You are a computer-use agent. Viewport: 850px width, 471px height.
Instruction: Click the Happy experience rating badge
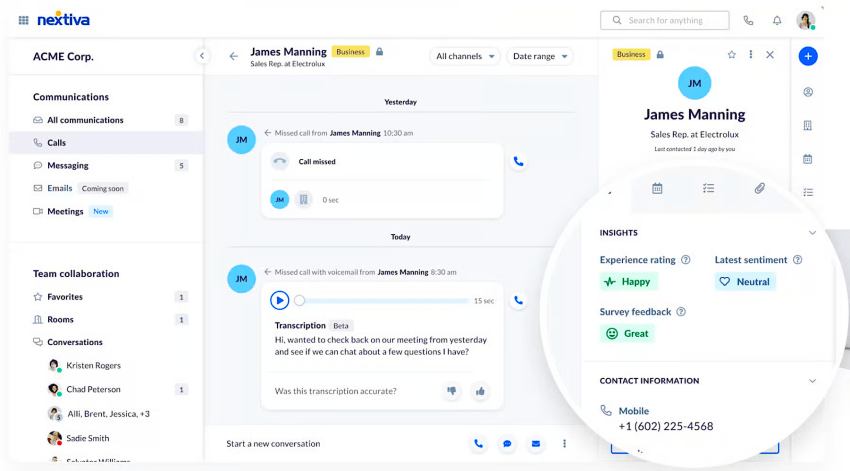click(x=628, y=281)
